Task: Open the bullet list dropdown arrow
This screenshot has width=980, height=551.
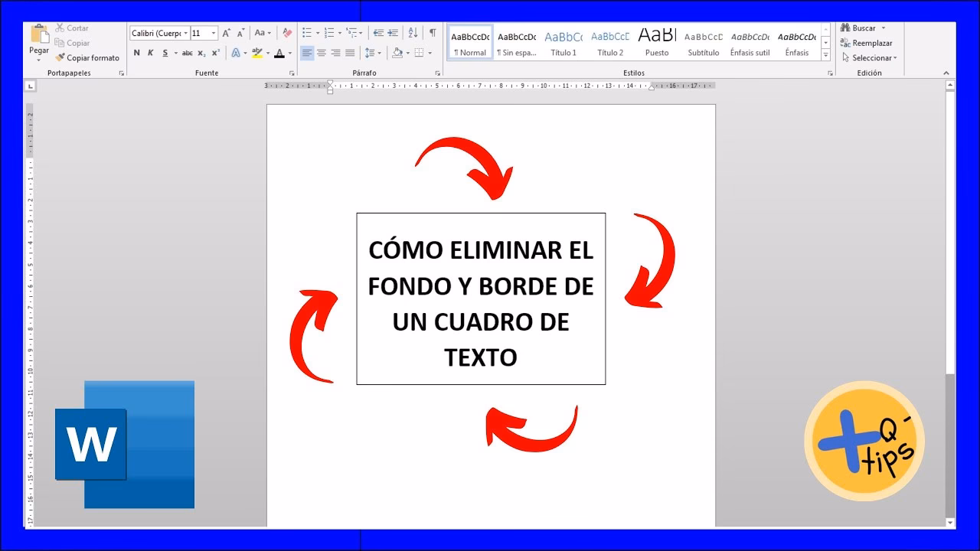Action: coord(318,33)
